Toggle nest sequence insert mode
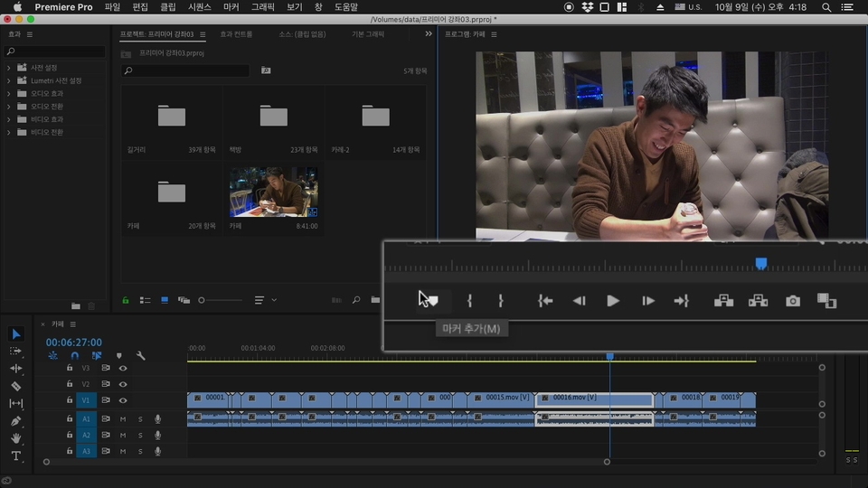 [x=52, y=356]
